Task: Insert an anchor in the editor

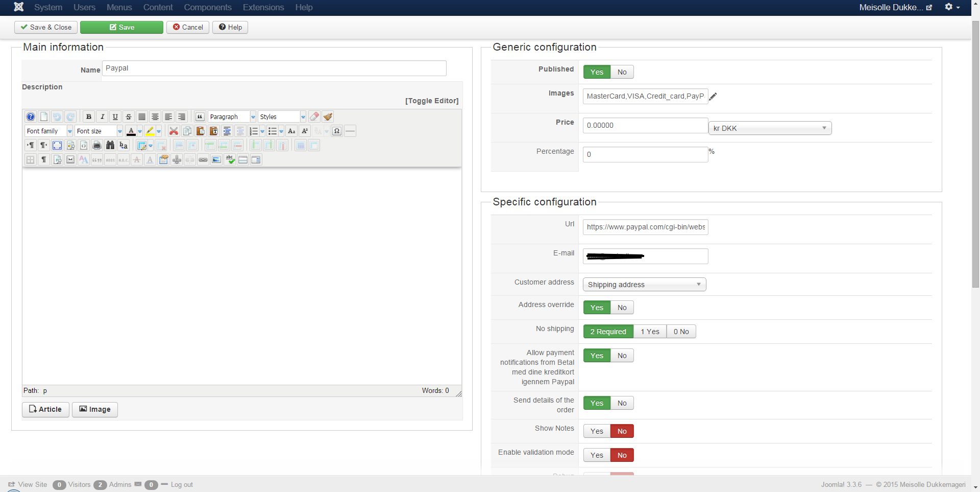Action: [x=177, y=159]
